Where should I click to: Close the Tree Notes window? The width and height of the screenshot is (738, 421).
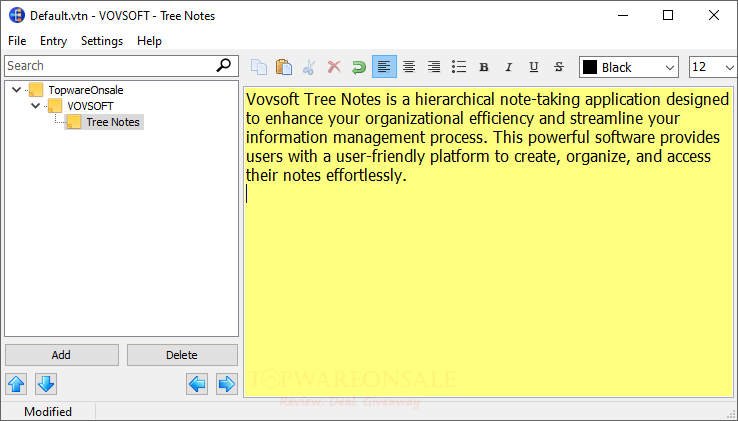tap(714, 16)
